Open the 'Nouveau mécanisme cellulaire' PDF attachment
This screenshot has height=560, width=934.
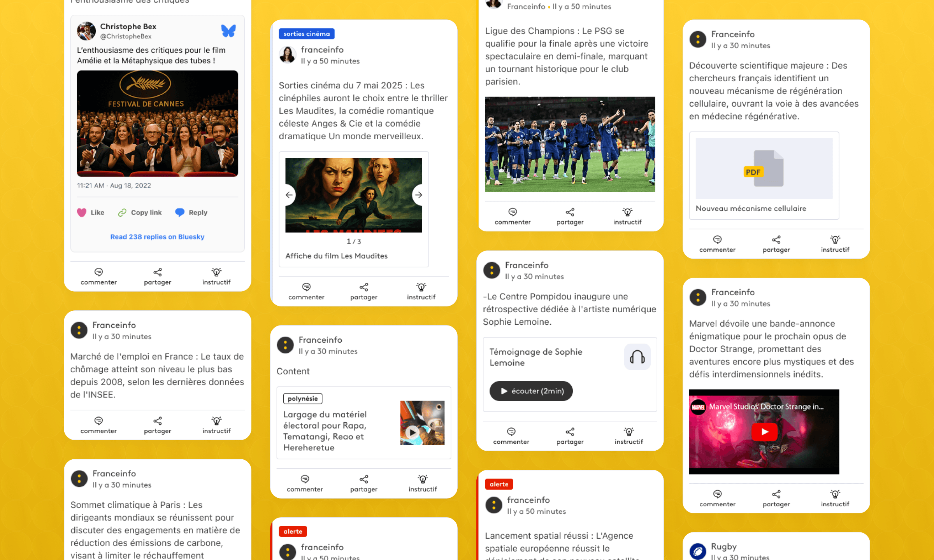(764, 175)
